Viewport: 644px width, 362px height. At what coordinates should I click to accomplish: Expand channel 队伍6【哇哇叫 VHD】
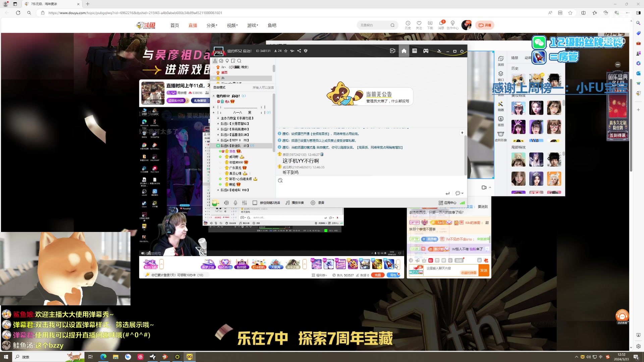[218, 190]
